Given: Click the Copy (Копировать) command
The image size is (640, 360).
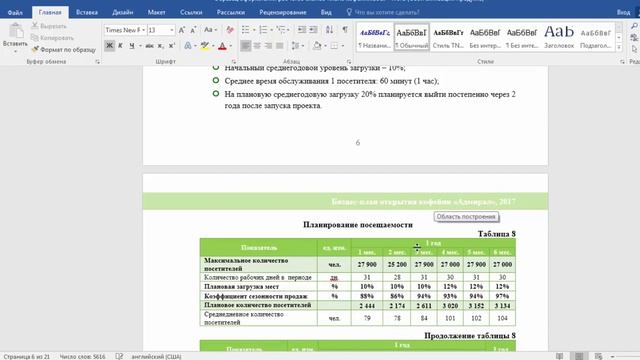Looking at the screenshot, I should 53,38.
